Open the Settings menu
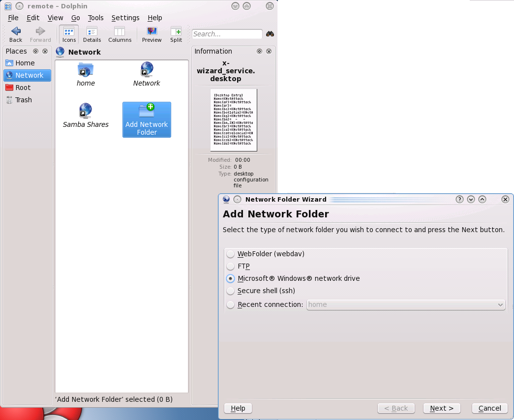The image size is (514, 420). [x=125, y=18]
